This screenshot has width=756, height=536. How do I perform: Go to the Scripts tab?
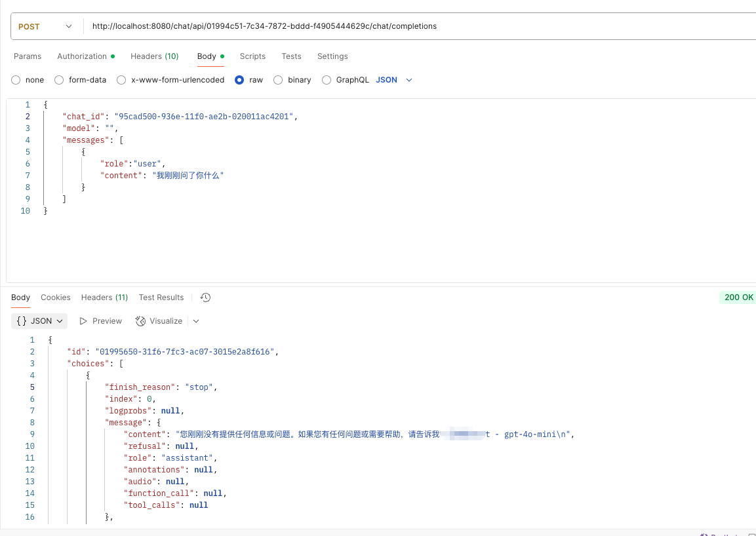252,56
